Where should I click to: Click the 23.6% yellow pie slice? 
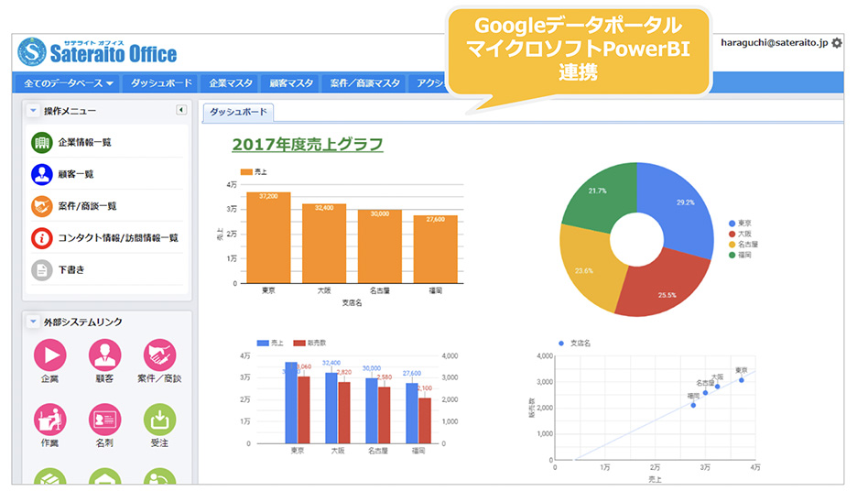click(x=588, y=268)
